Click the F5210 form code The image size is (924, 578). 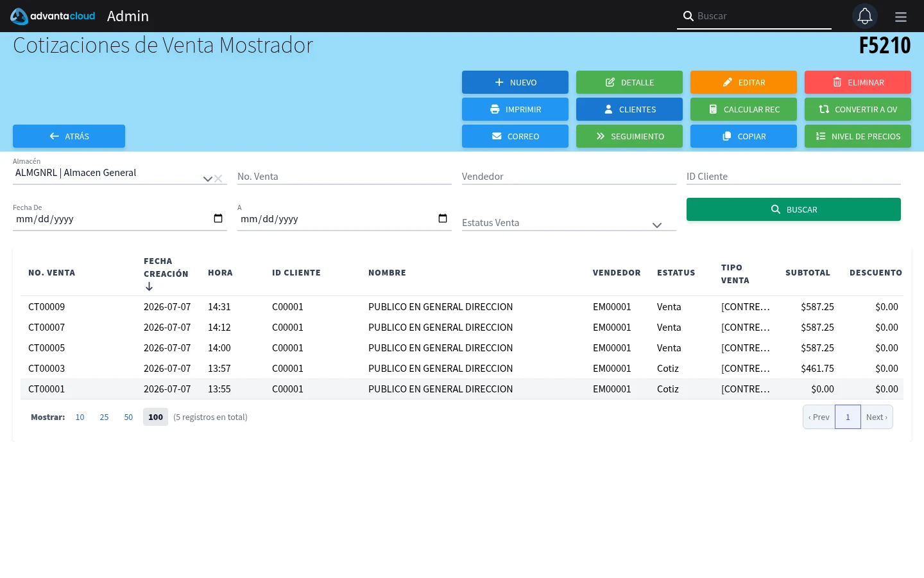pyautogui.click(x=885, y=46)
